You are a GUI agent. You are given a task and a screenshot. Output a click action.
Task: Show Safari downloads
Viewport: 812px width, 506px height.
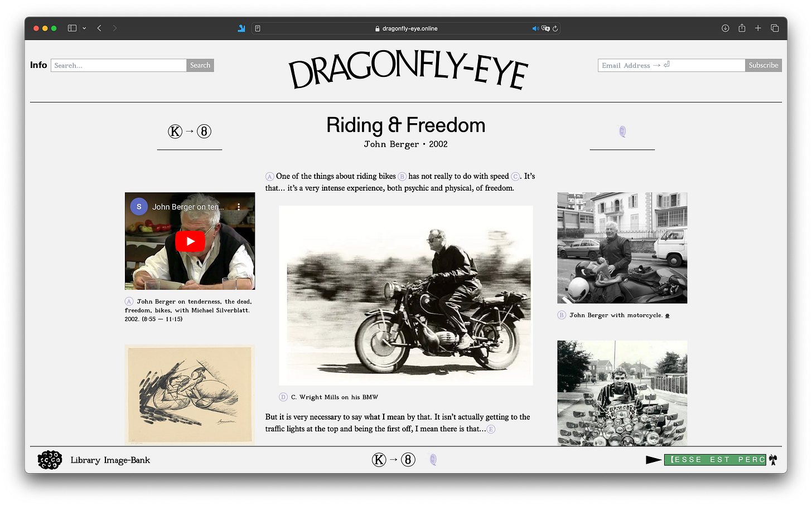pos(726,28)
